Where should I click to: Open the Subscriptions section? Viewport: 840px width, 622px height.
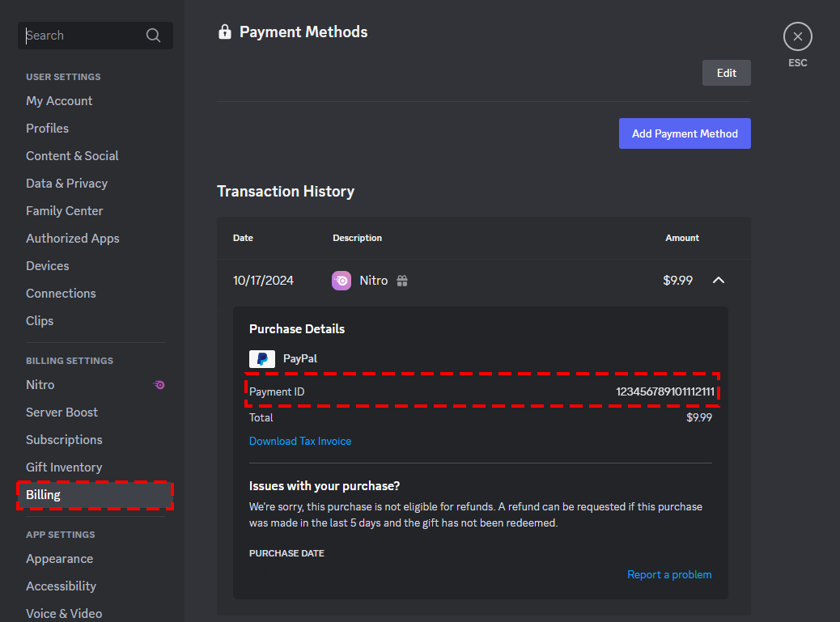(64, 439)
